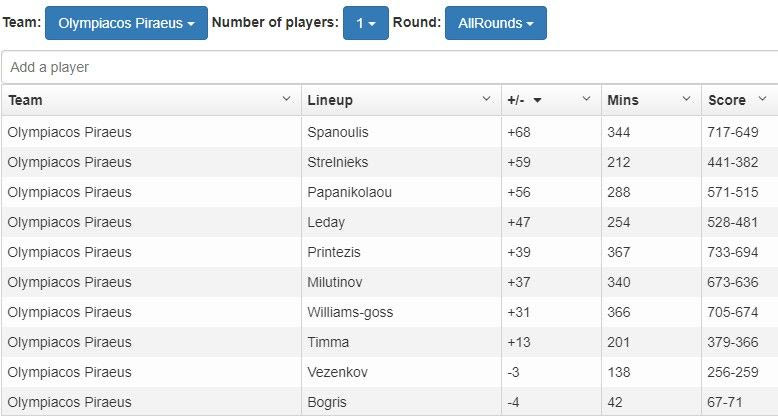
Task: Select the Strelnieks lineup cell
Action: [337, 162]
